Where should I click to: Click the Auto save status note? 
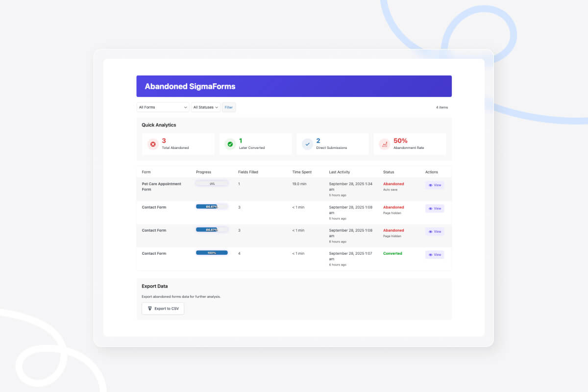click(391, 189)
